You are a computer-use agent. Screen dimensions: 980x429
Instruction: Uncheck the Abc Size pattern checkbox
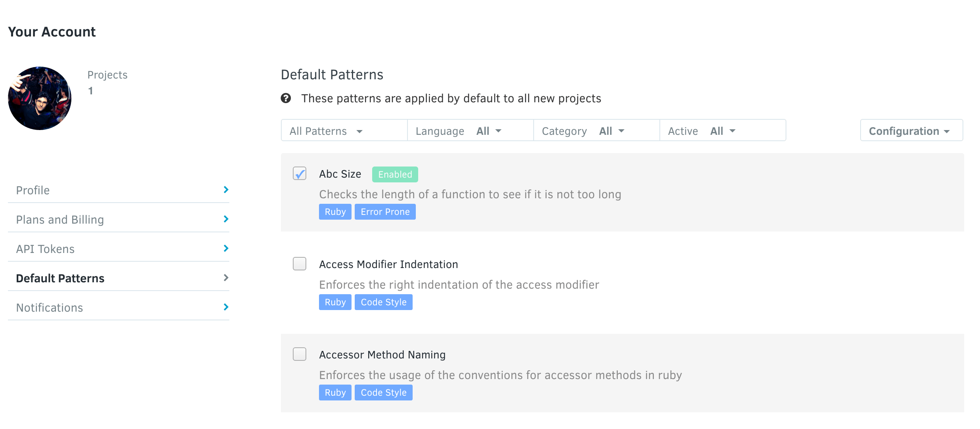(x=300, y=174)
